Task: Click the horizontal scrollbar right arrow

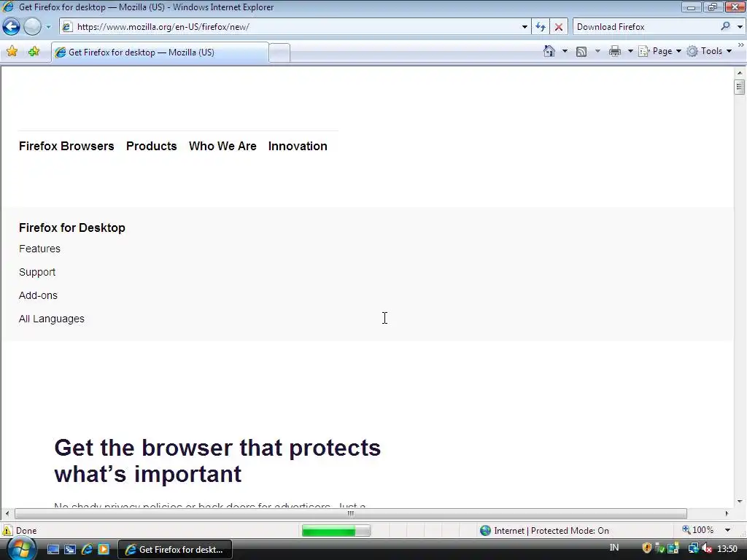Action: pyautogui.click(x=727, y=513)
